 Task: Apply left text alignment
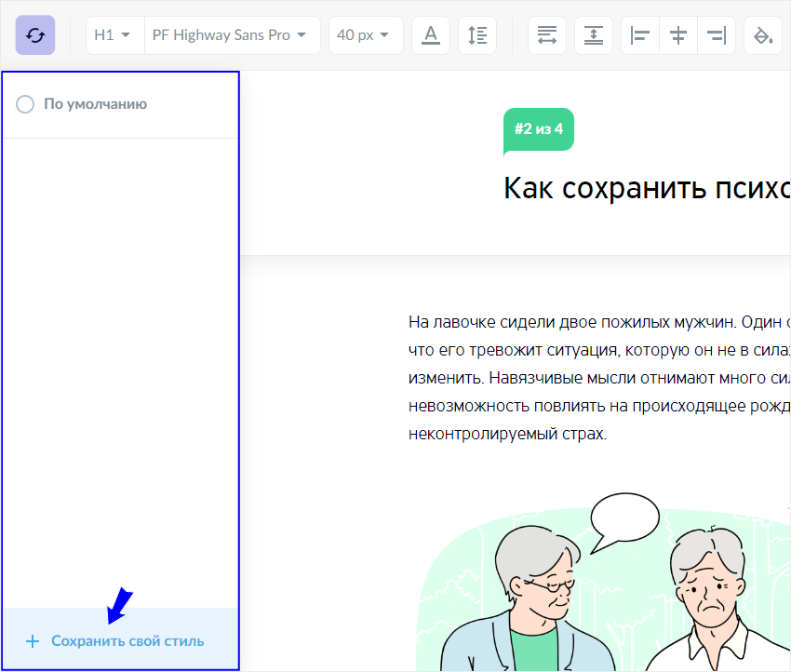[639, 34]
